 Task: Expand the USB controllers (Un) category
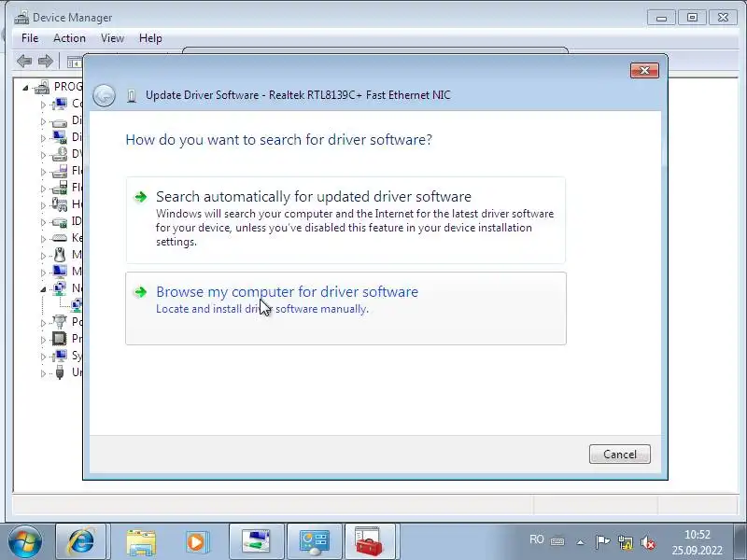[43, 373]
